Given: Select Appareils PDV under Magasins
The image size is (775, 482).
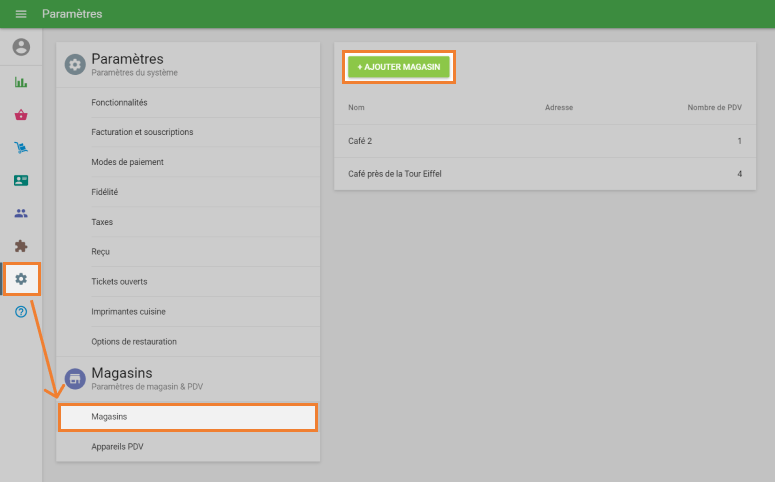Looking at the screenshot, I should (x=117, y=446).
